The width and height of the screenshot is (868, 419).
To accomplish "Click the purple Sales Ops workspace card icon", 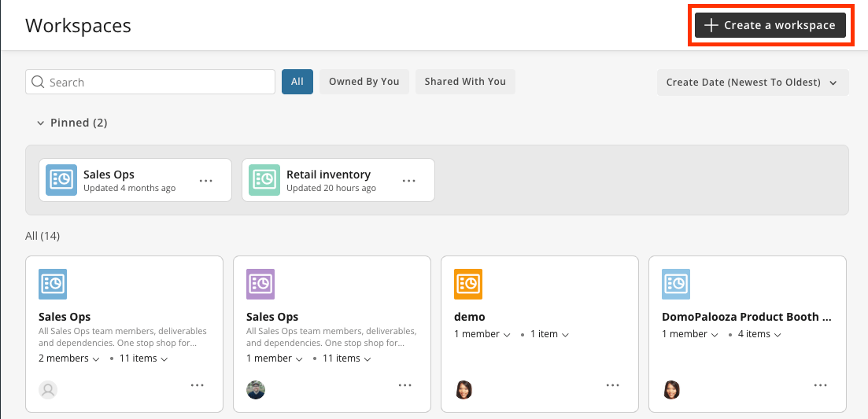I will coord(260,284).
